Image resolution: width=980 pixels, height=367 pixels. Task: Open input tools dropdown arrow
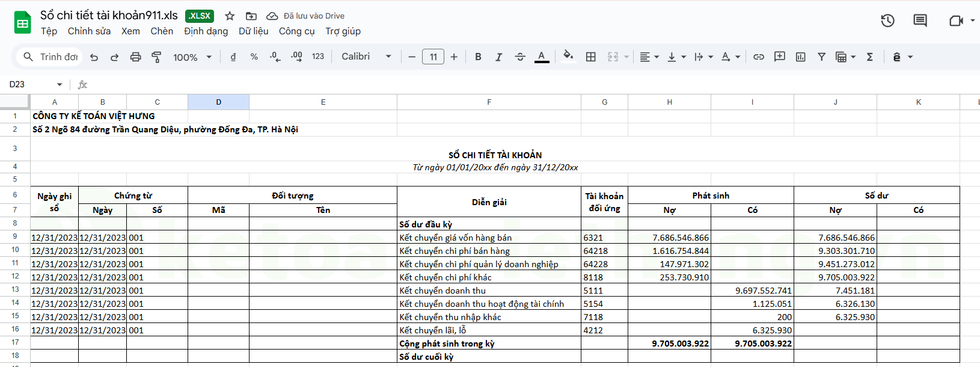(910, 57)
